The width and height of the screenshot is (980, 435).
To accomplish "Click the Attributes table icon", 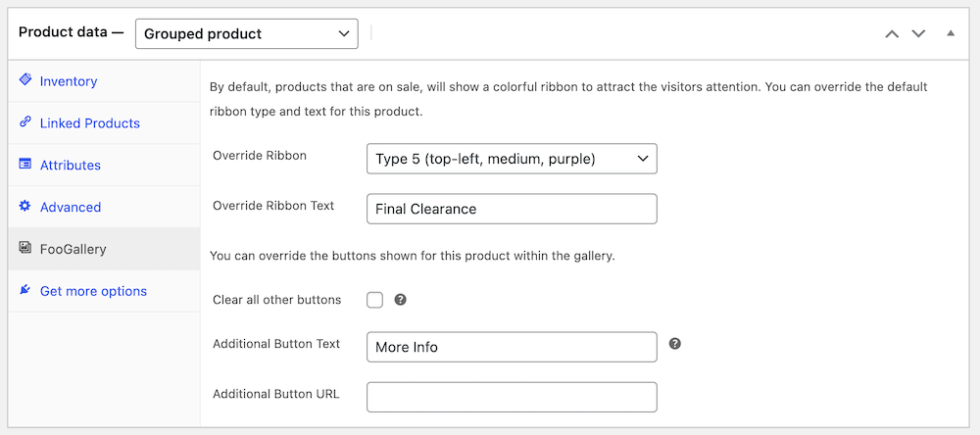I will coord(25,164).
